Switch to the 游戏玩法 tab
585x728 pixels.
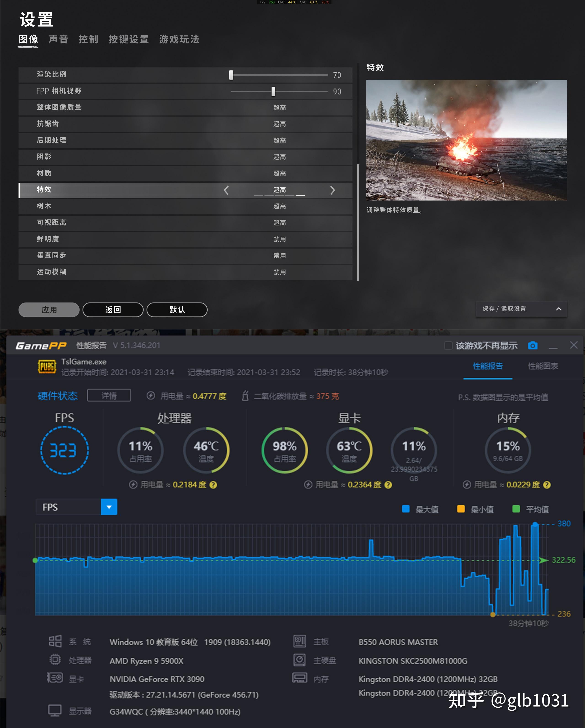point(179,39)
